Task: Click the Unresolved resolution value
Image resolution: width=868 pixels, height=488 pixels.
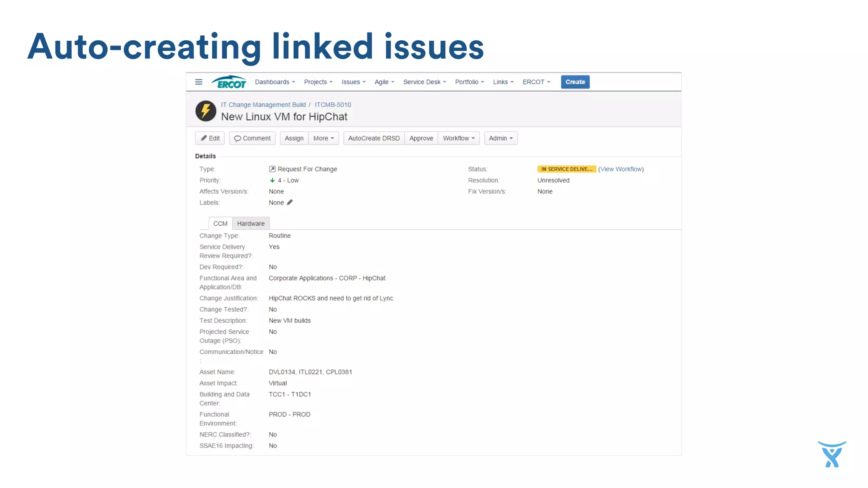Action: pos(554,180)
